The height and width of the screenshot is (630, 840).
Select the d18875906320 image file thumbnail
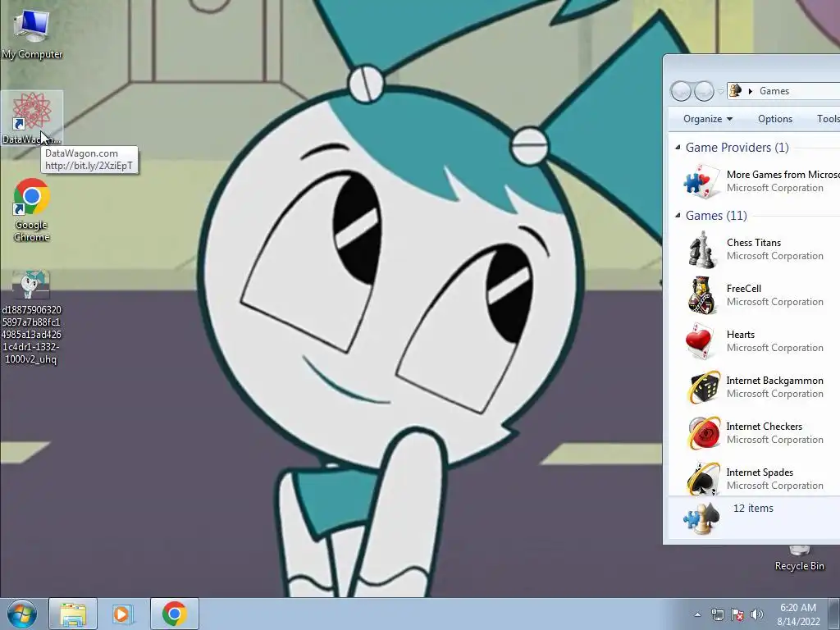[x=31, y=285]
